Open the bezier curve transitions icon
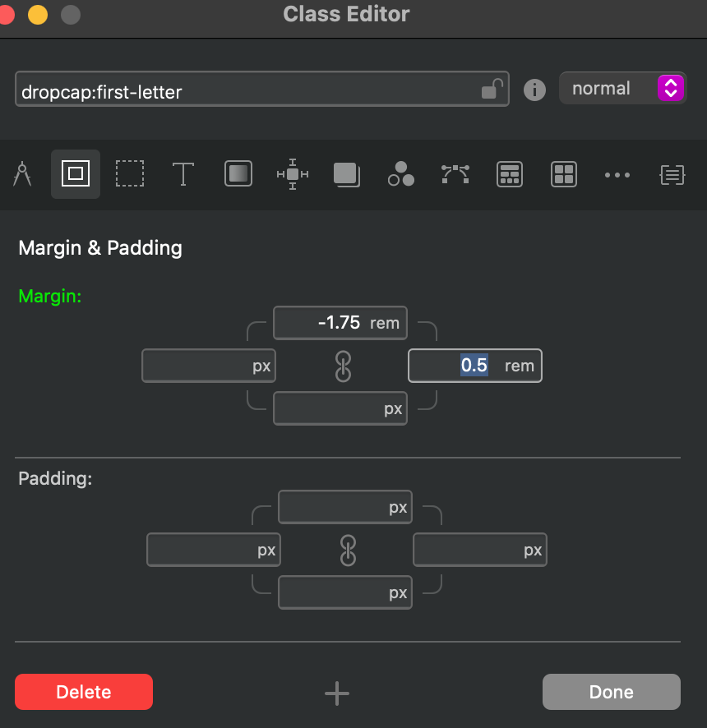Image resolution: width=707 pixels, height=728 pixels. pyautogui.click(x=455, y=174)
